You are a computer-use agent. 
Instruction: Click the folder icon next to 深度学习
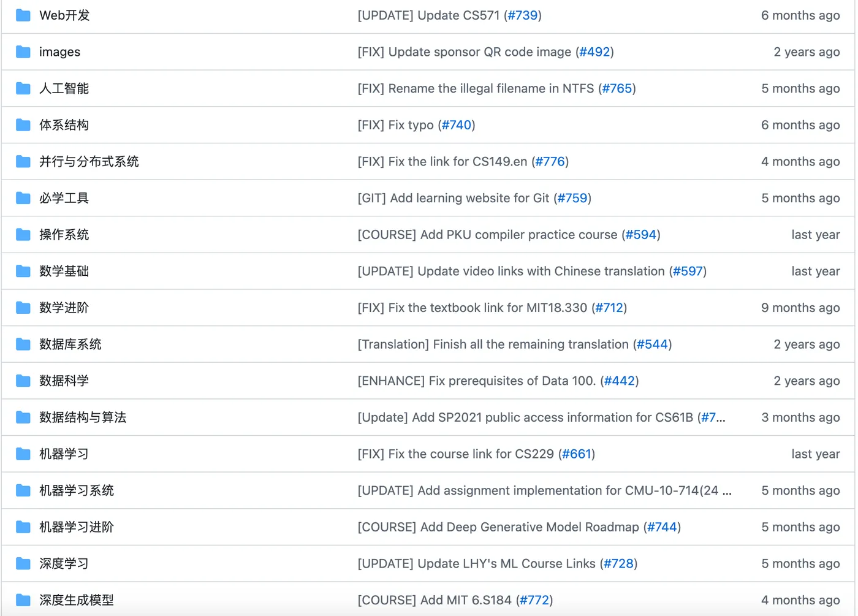[x=23, y=563]
